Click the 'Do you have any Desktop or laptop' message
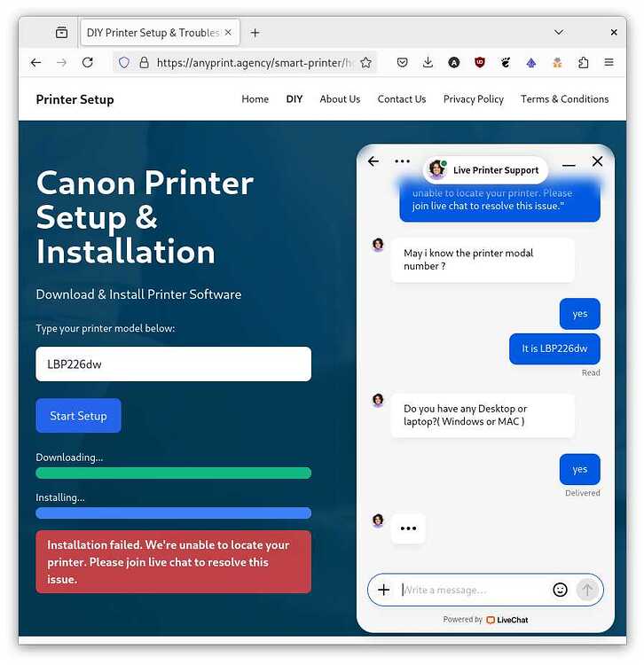644x665 pixels. click(x=483, y=415)
